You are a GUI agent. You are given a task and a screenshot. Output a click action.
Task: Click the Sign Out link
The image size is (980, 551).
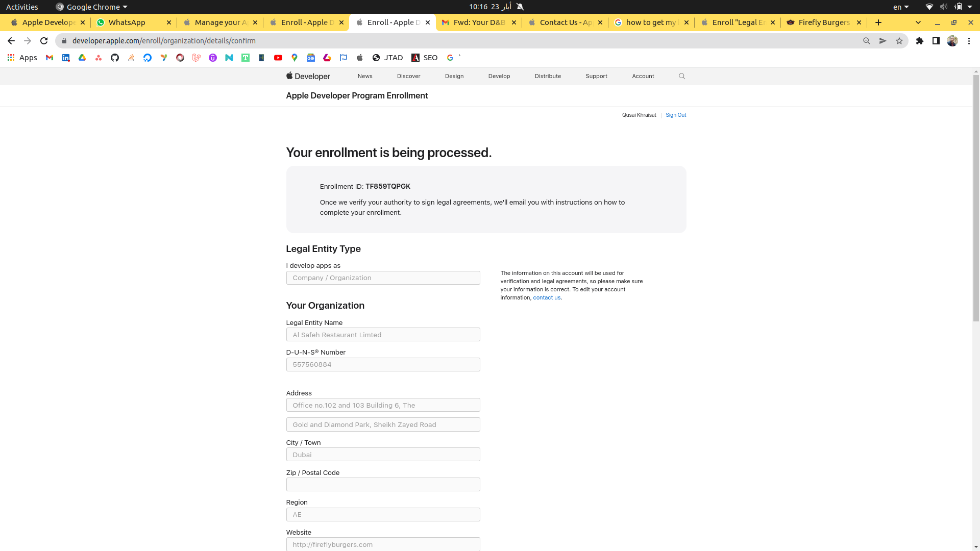click(x=676, y=115)
